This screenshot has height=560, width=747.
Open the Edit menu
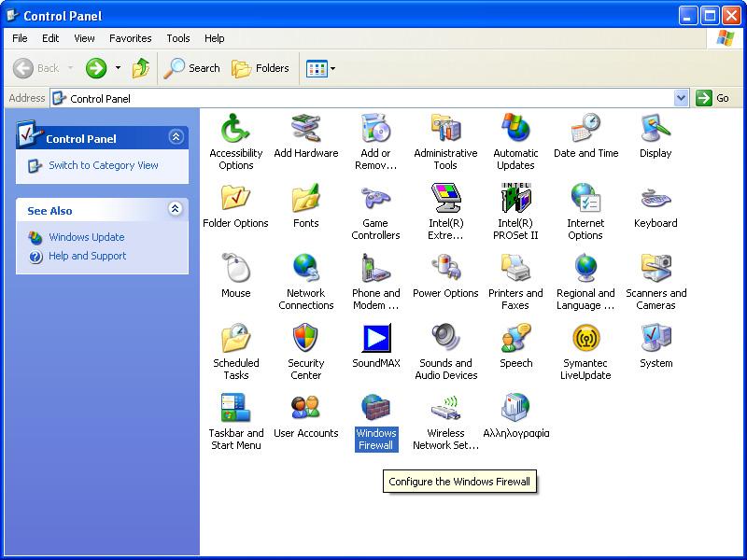click(50, 38)
